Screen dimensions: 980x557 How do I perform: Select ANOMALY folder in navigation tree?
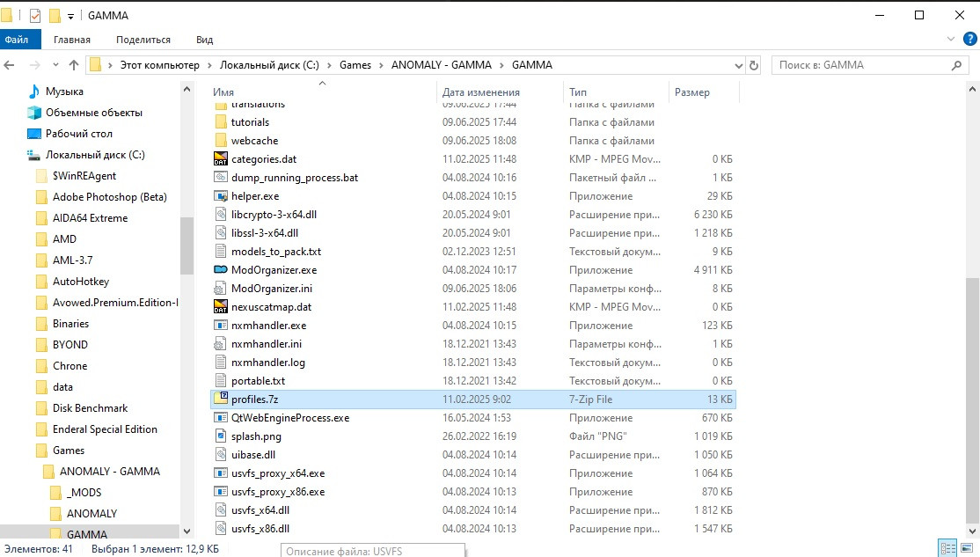coord(91,514)
